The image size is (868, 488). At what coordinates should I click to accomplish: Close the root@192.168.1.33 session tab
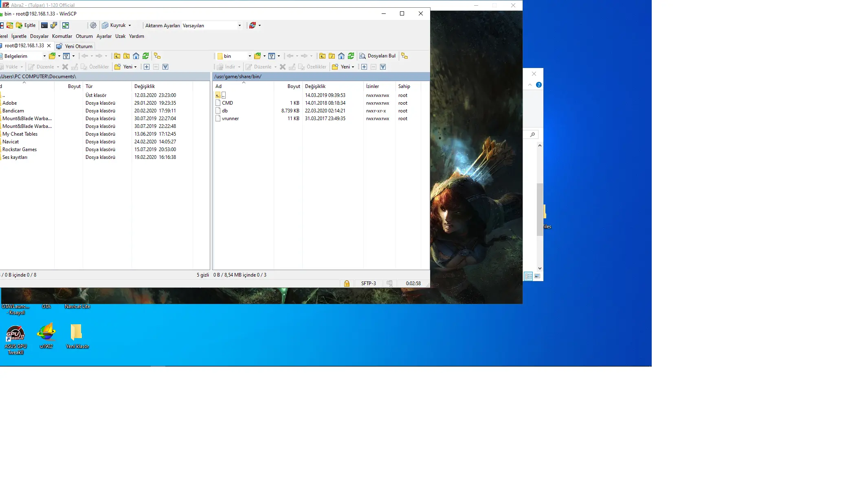point(49,46)
